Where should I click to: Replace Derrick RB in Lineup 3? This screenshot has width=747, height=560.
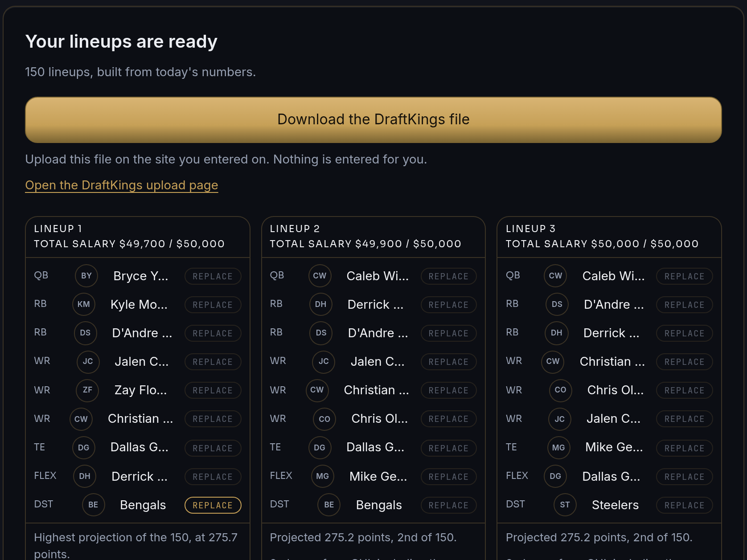(x=684, y=333)
